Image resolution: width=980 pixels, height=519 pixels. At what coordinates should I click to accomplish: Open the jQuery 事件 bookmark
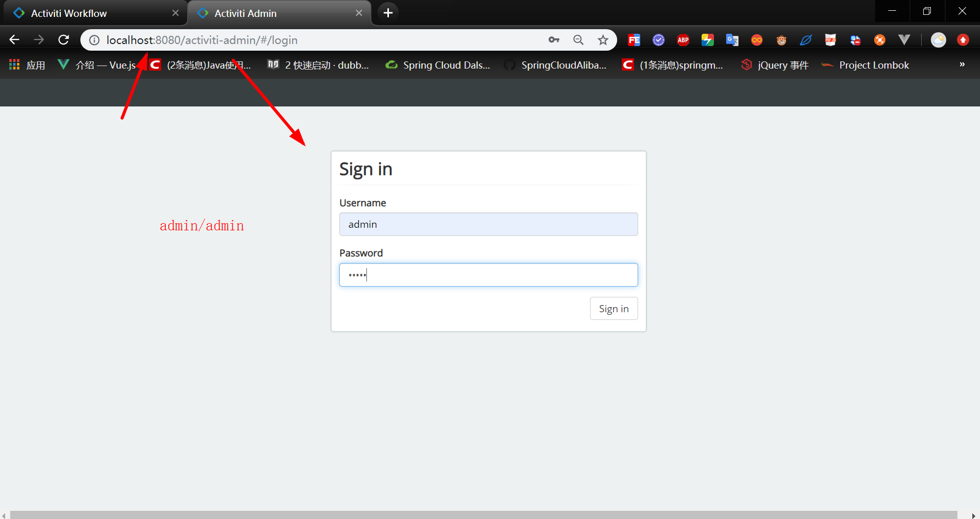775,65
